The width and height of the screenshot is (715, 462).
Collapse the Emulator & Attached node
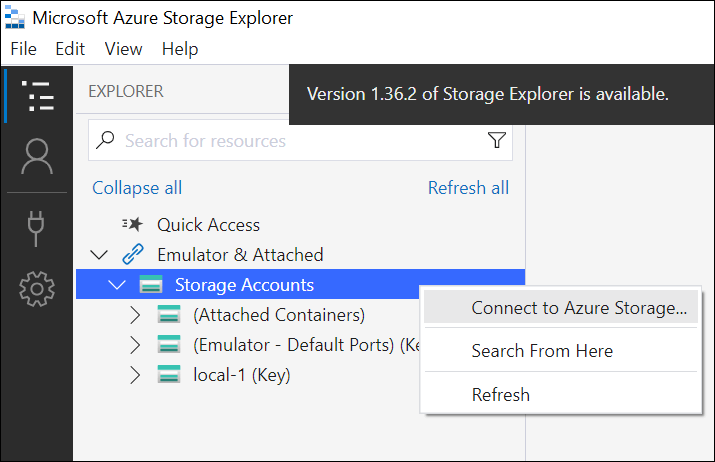pyautogui.click(x=100, y=255)
